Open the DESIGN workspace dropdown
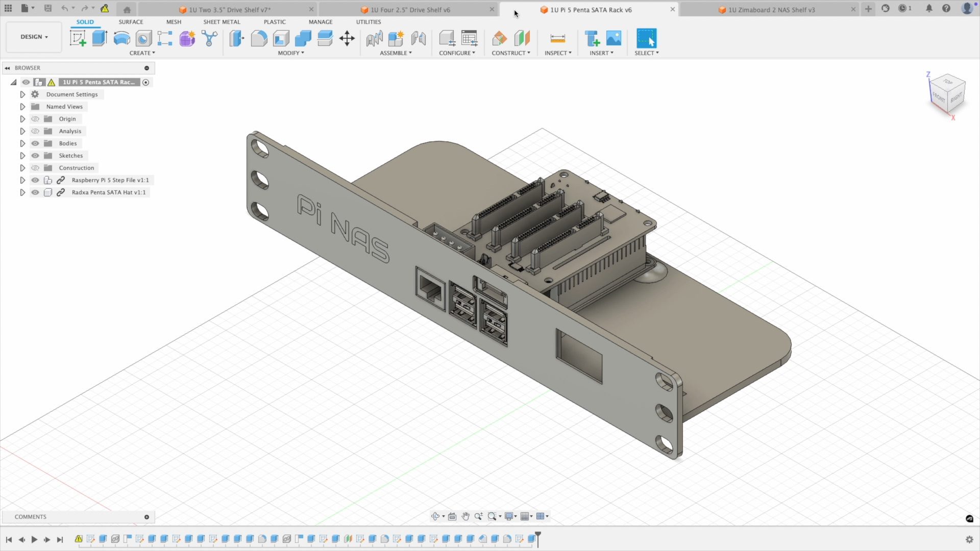Image resolution: width=980 pixels, height=551 pixels. [x=34, y=37]
